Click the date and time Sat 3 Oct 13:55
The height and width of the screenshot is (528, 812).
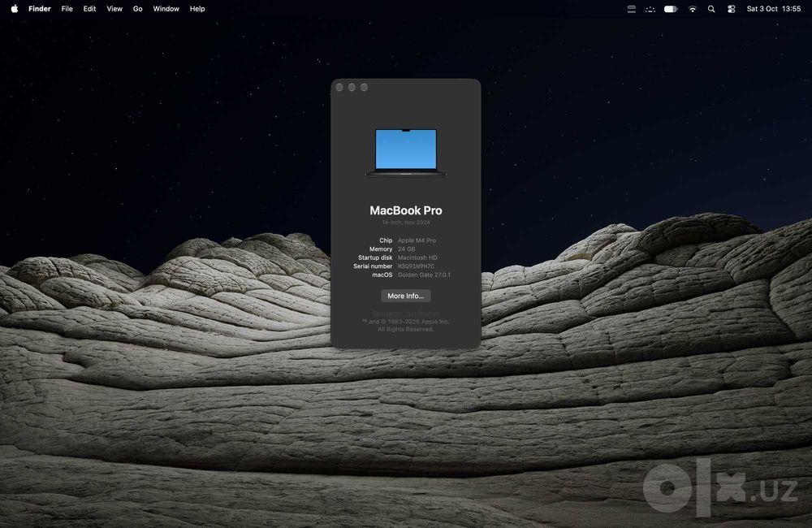pyautogui.click(x=774, y=9)
